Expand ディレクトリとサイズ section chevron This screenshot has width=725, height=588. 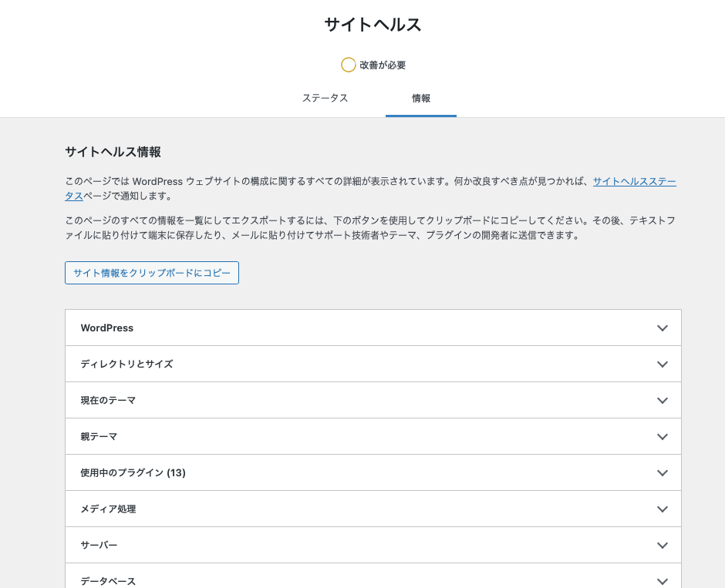pyautogui.click(x=662, y=364)
